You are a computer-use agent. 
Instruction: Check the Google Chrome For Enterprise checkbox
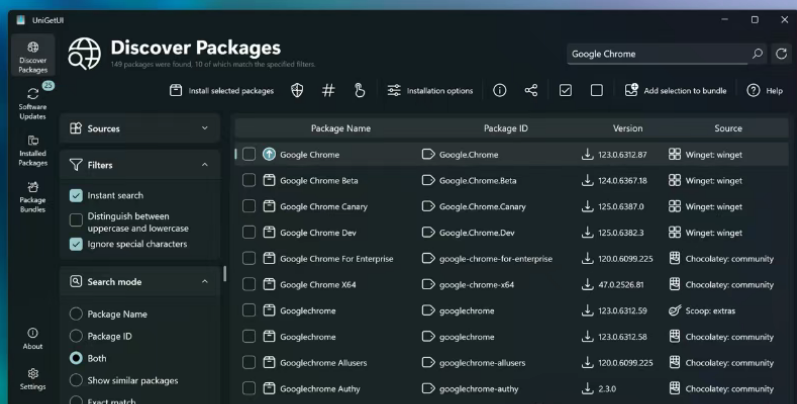pos(249,258)
